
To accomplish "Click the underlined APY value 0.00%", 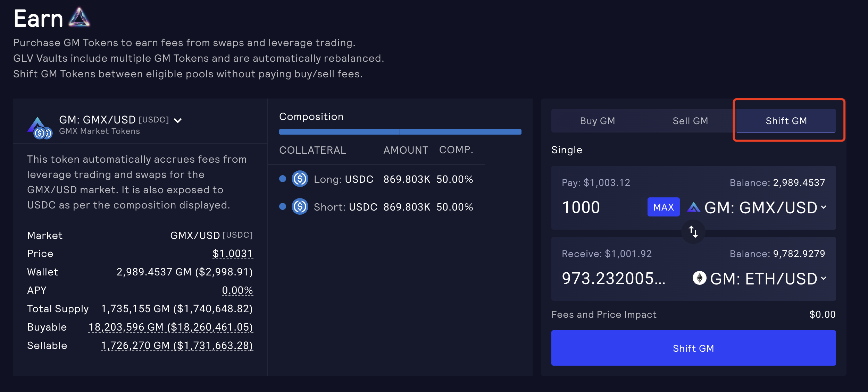I will [x=237, y=290].
